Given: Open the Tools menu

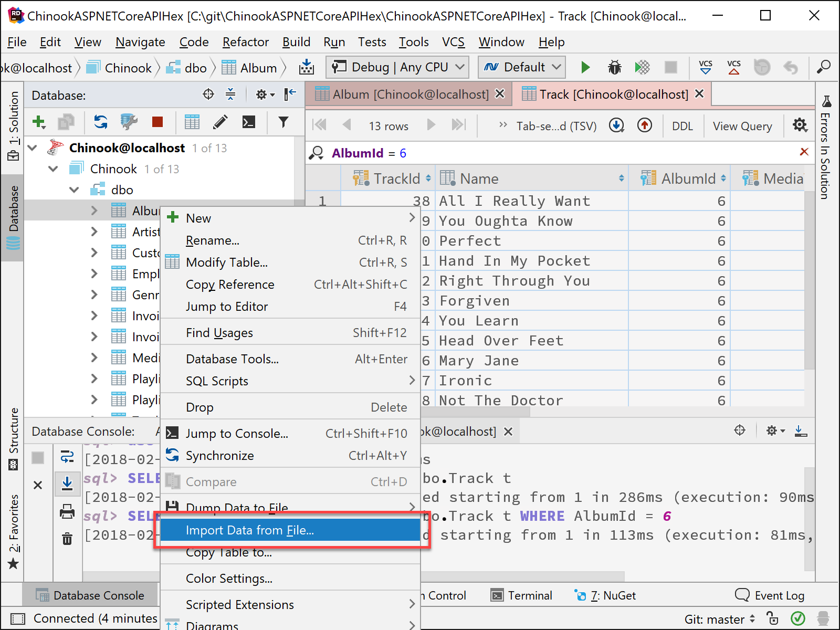Looking at the screenshot, I should click(x=414, y=42).
